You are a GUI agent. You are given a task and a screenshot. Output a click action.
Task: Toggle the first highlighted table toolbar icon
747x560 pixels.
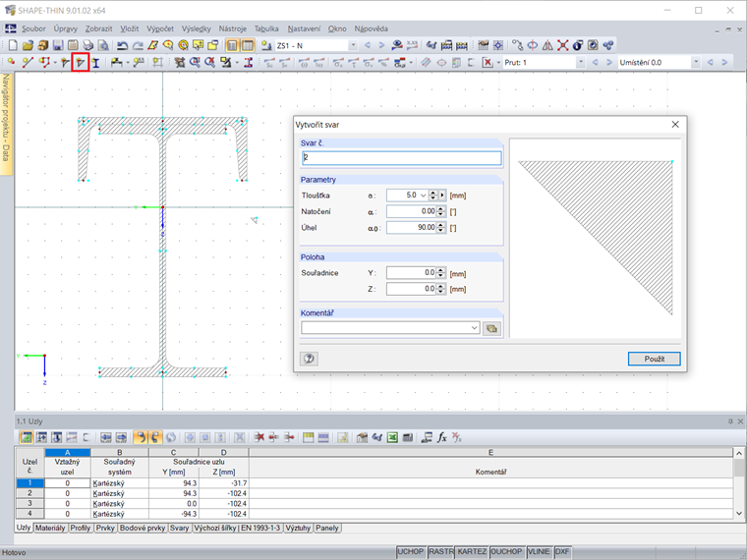click(27, 437)
